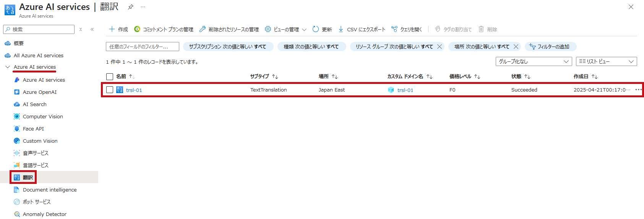Sort by 名前 column

pos(125,77)
